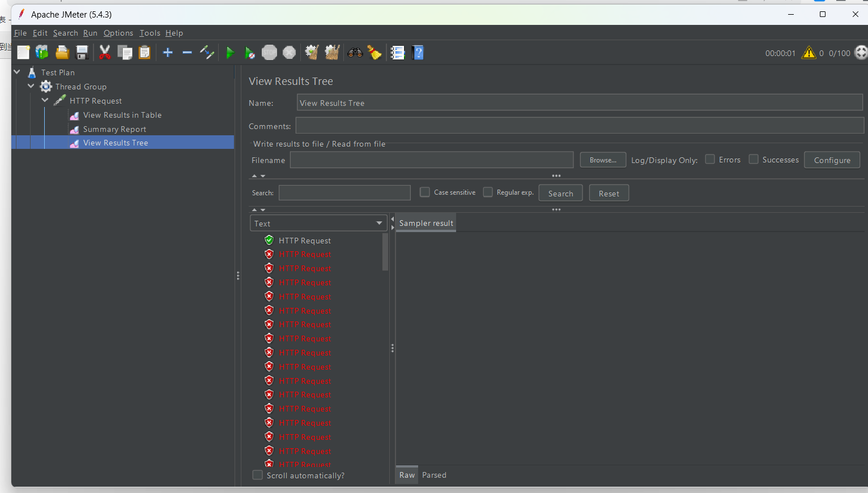The image size is (868, 493).
Task: Click the Toggle enable/disable toolbar icon
Action: [x=207, y=53]
